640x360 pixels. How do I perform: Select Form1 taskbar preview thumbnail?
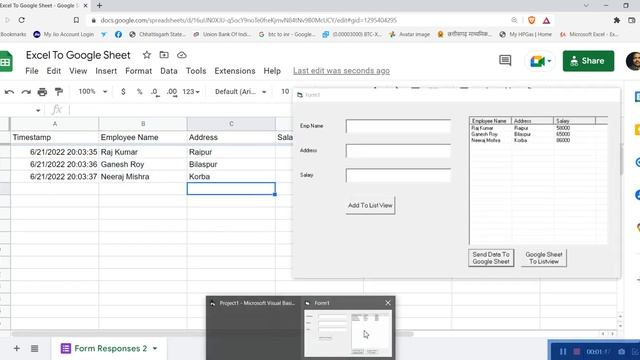pyautogui.click(x=348, y=333)
